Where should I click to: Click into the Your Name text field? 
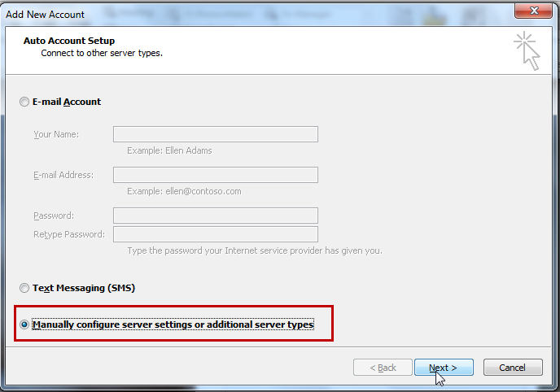[x=215, y=134]
